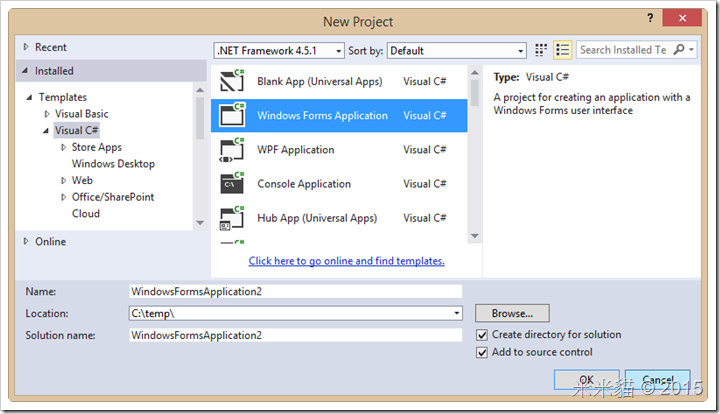Collapse the Installed section
Screen dimensions: 720x414
pos(25,71)
